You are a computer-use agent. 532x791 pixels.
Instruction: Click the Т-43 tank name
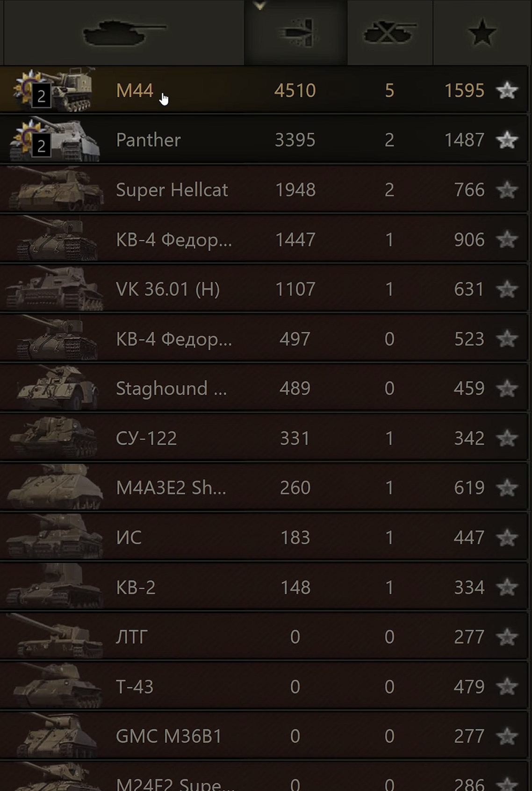click(x=135, y=686)
